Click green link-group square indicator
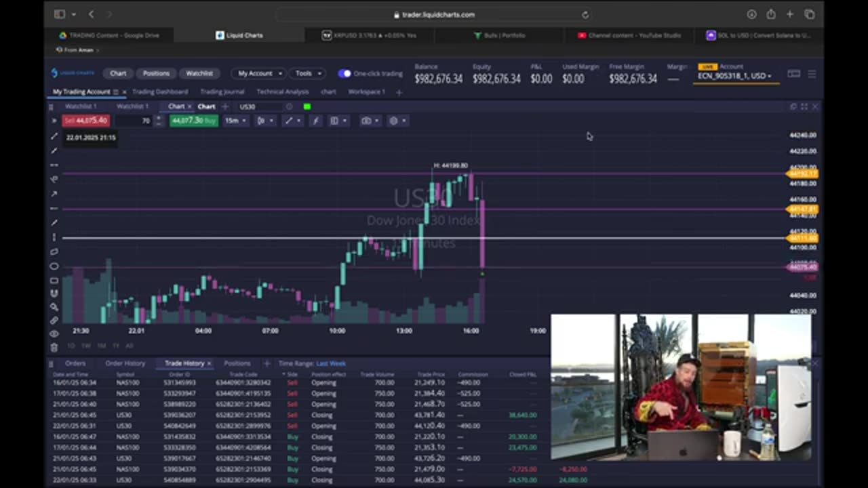This screenshot has width=868, height=488. 307,106
